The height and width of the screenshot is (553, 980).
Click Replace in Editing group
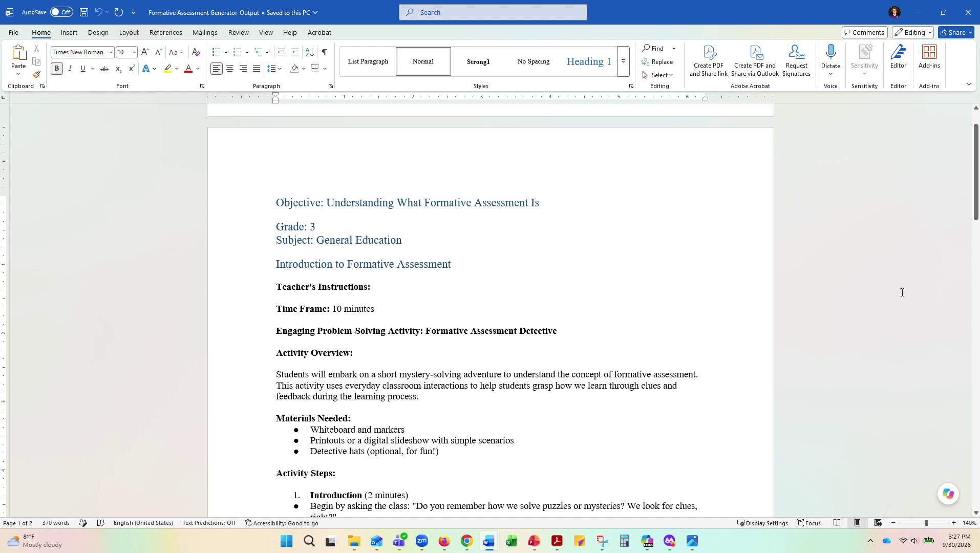pyautogui.click(x=657, y=62)
